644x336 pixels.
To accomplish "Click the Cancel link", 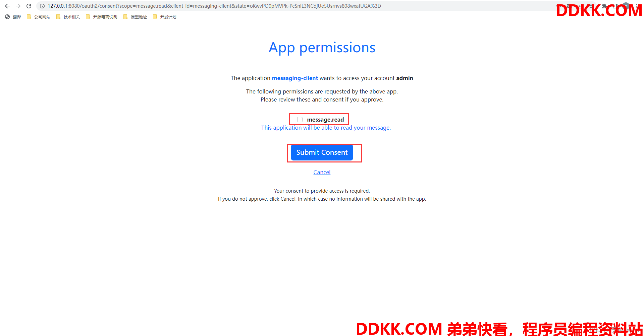I will (322, 172).
